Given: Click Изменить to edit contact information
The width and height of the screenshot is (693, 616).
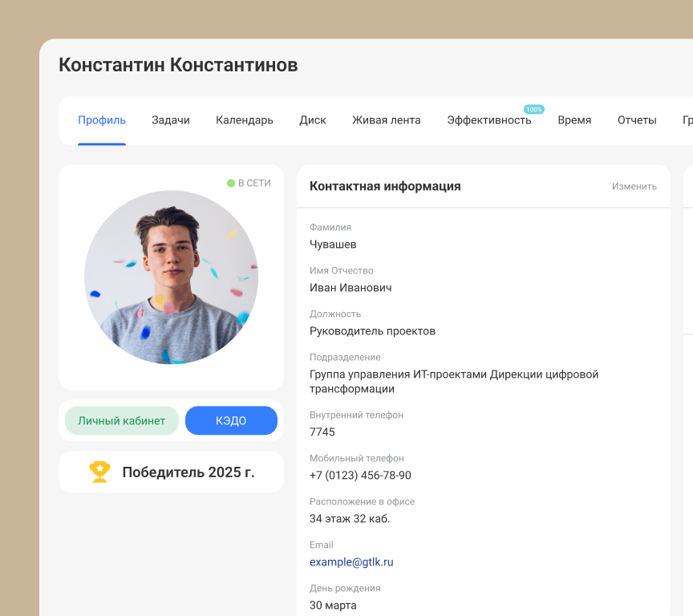Looking at the screenshot, I should 634,185.
